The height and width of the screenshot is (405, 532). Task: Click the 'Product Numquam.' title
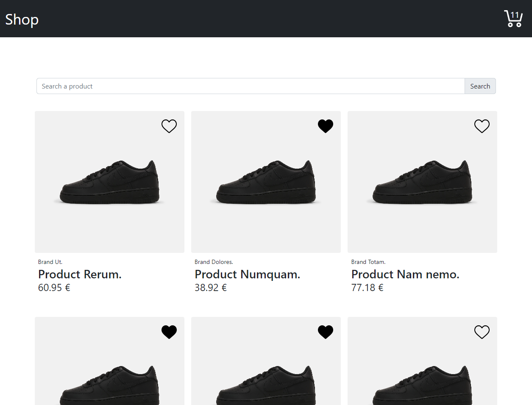pyautogui.click(x=247, y=275)
